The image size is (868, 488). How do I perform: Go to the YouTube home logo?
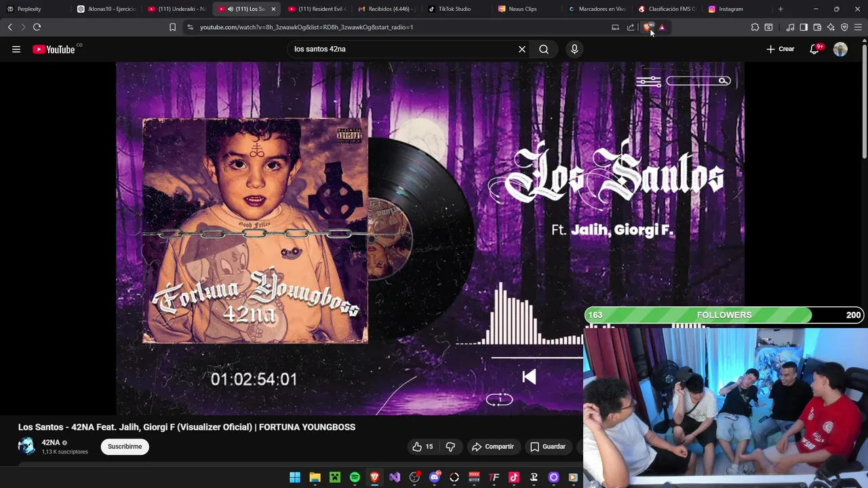(54, 49)
